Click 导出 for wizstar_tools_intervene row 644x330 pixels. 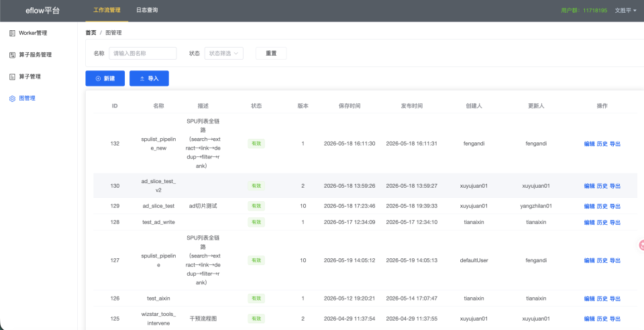[615, 319]
